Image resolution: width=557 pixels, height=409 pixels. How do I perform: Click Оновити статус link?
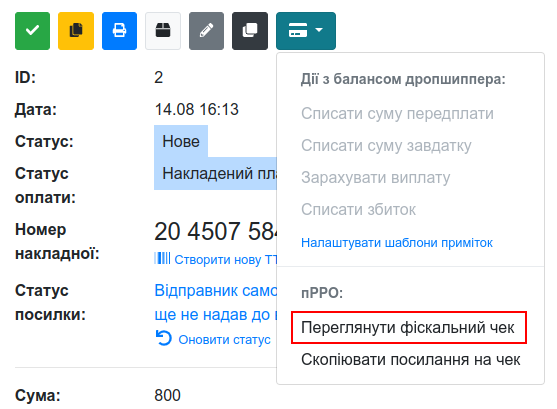(225, 339)
